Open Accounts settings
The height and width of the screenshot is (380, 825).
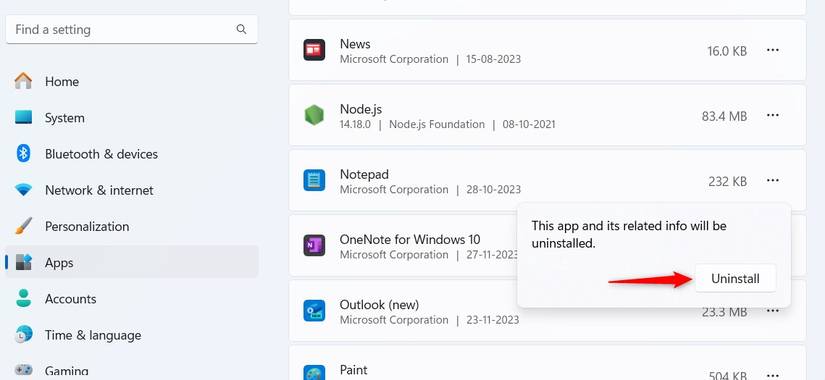pyautogui.click(x=132, y=299)
